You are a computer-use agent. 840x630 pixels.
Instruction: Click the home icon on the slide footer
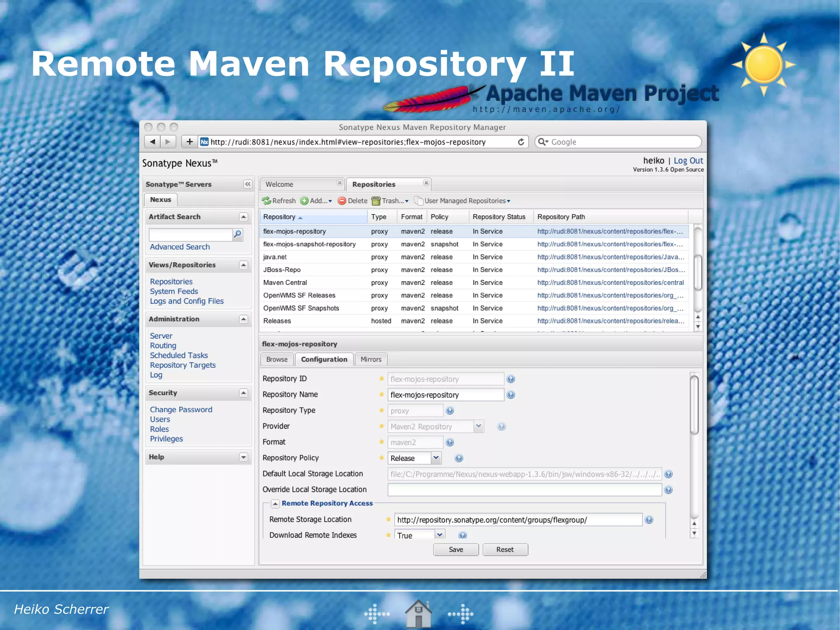[x=418, y=614]
